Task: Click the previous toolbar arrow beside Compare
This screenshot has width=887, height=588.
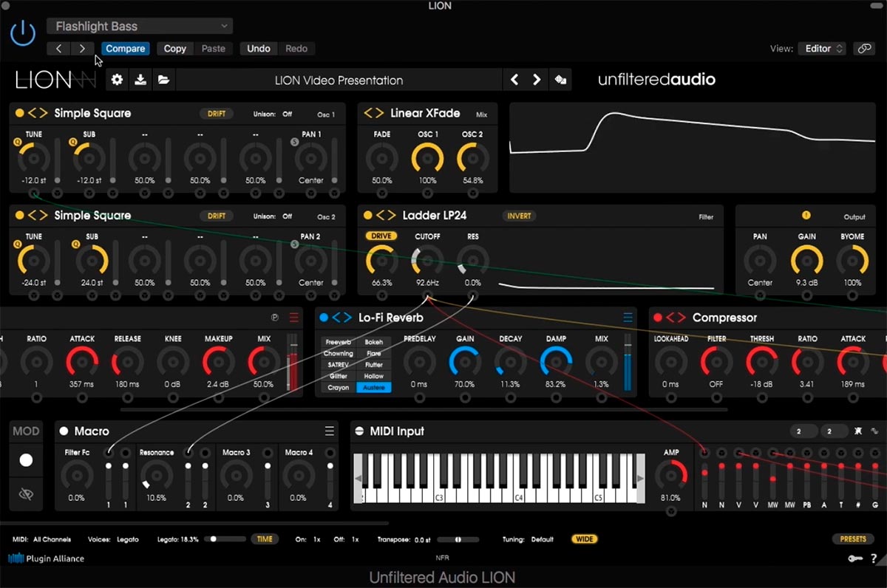Action: [59, 49]
